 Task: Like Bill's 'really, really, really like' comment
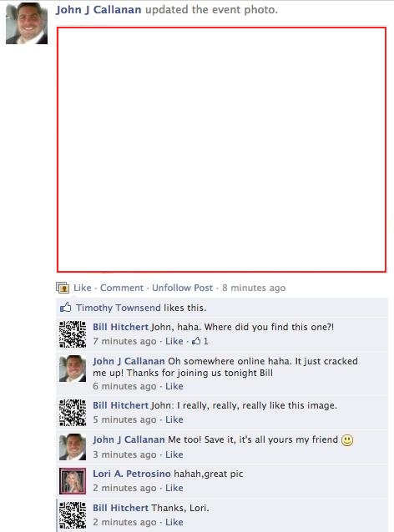pyautogui.click(x=174, y=419)
